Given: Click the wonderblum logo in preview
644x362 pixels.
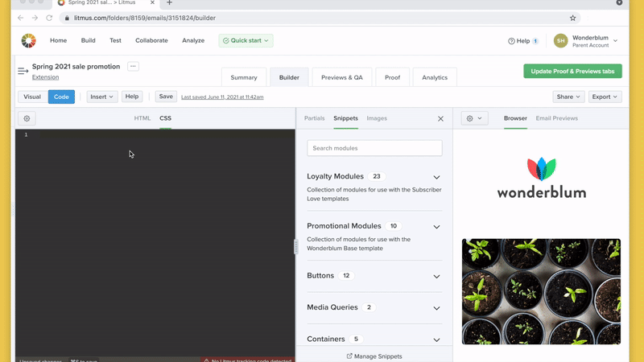Looking at the screenshot, I should tap(541, 178).
